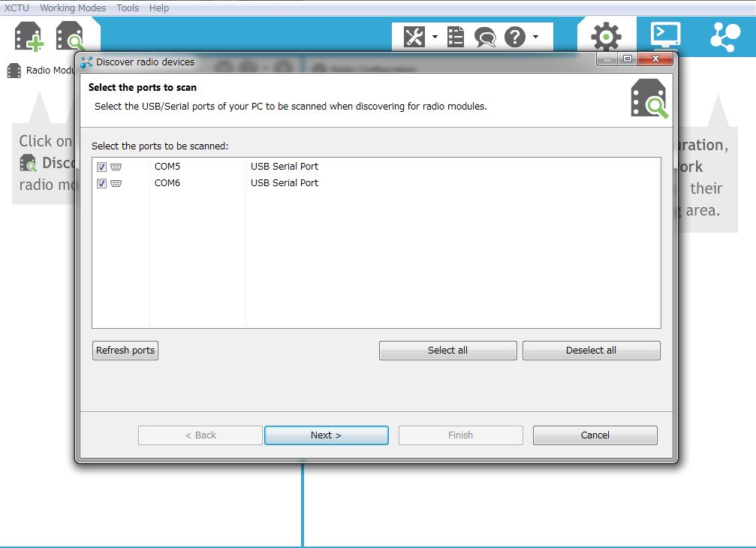Click the serial port icon beside COM6
The width and height of the screenshot is (756, 548).
pos(116,183)
